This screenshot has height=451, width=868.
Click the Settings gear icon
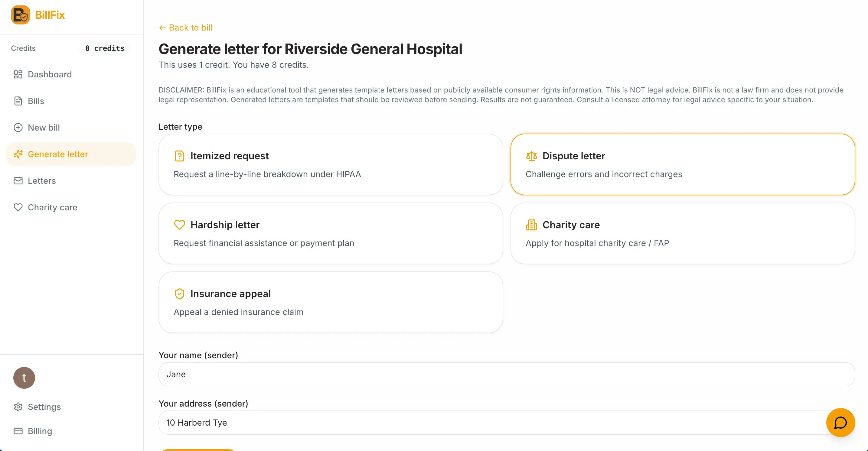coord(18,407)
